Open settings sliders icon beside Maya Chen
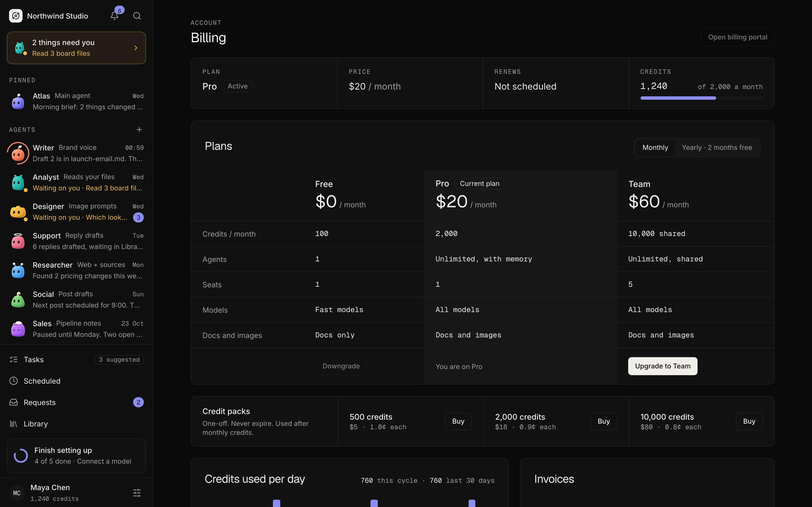 pos(137,493)
